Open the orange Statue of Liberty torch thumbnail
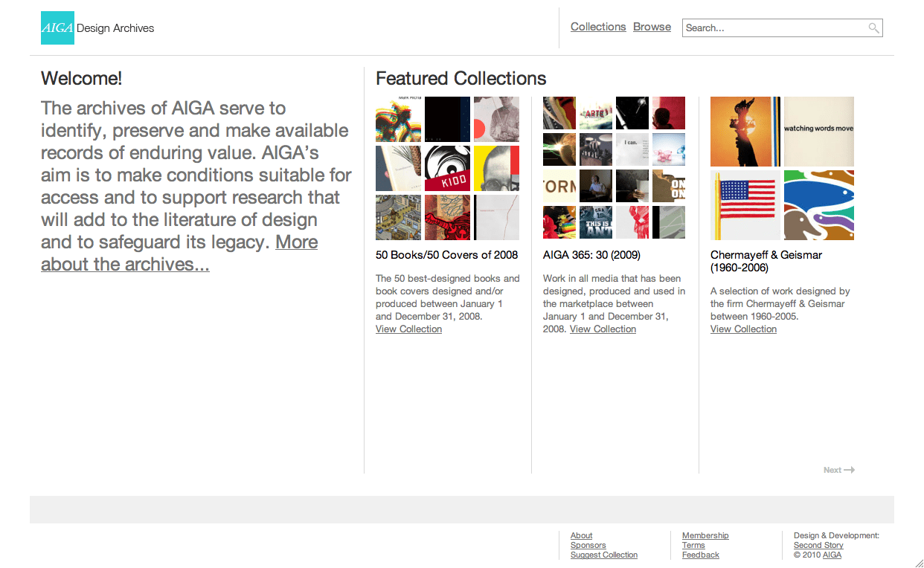This screenshot has width=924, height=568. (745, 132)
